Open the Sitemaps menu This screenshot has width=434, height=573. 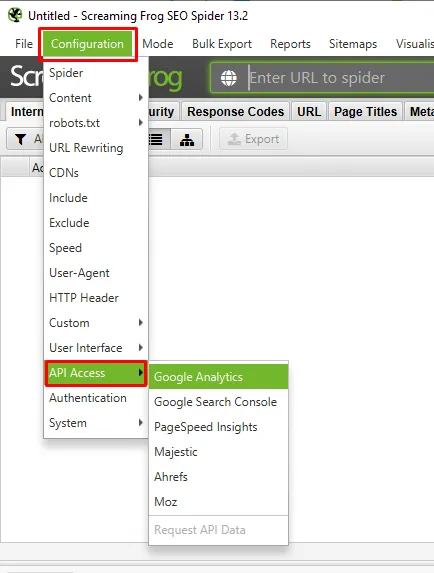[x=353, y=44]
